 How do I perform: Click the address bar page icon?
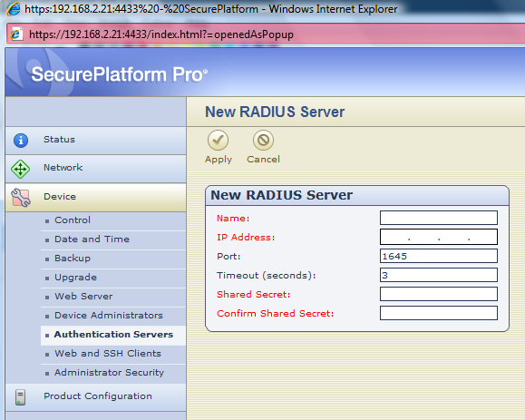coord(16,34)
